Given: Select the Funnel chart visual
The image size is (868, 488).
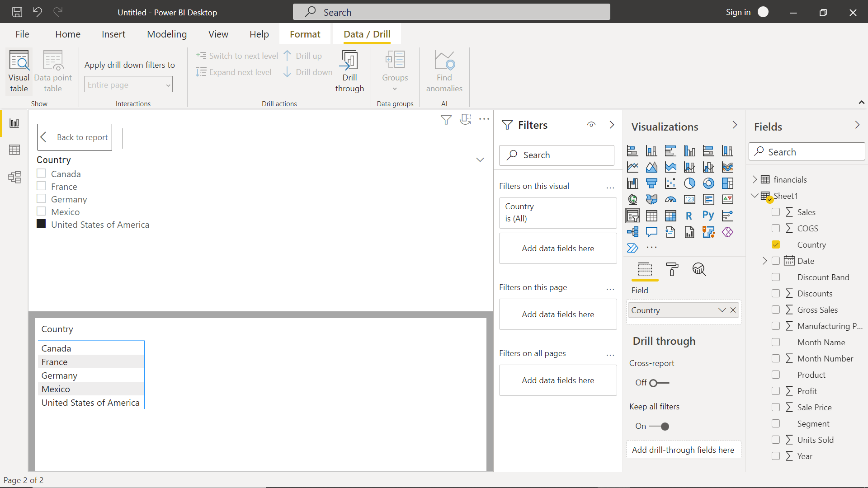Looking at the screenshot, I should click(x=651, y=183).
